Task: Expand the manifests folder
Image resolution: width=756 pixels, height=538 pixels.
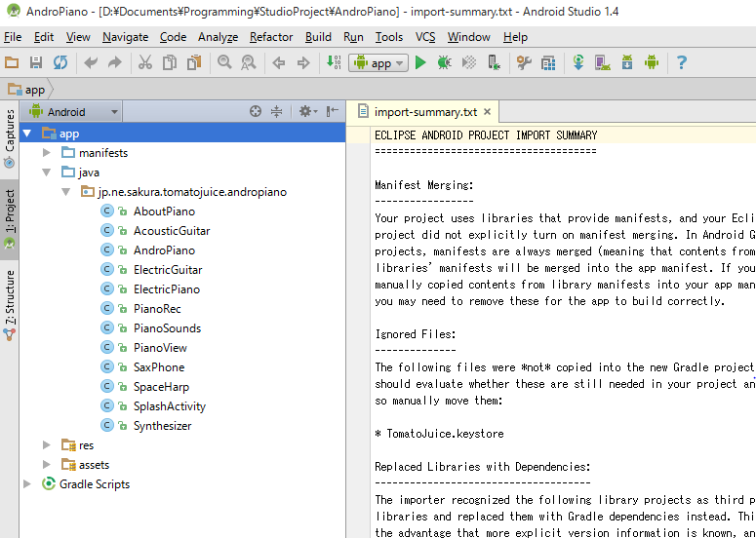Action: [47, 153]
